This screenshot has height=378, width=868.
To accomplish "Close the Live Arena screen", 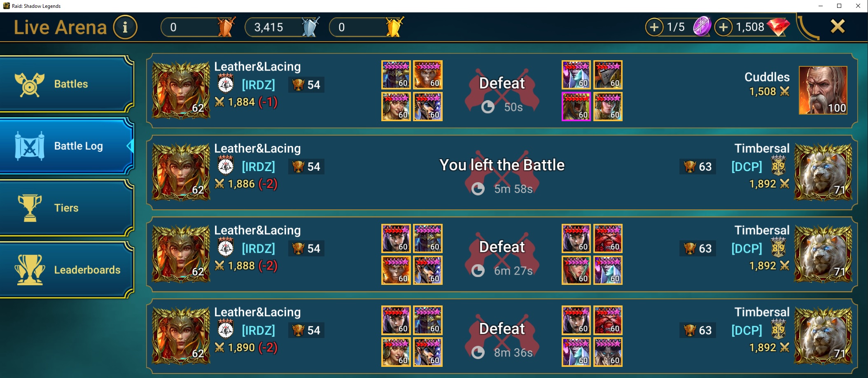I will pyautogui.click(x=838, y=26).
